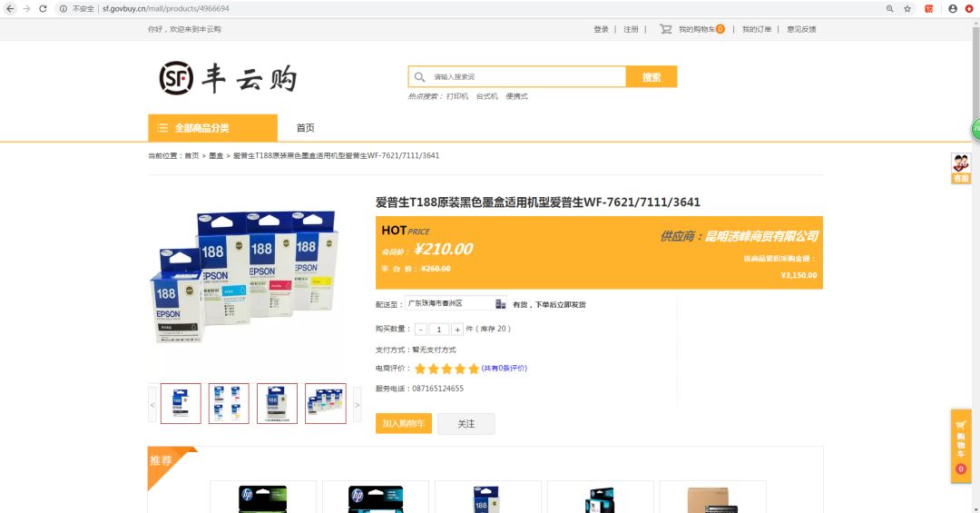Select the first product thumbnail

pyautogui.click(x=181, y=403)
